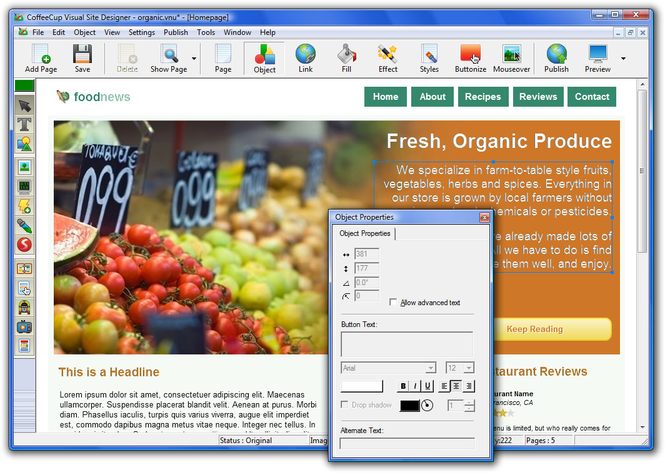Viewport: 665px width, 473px height.
Task: Click the red S circle icon in sidebar
Action: coord(25,244)
